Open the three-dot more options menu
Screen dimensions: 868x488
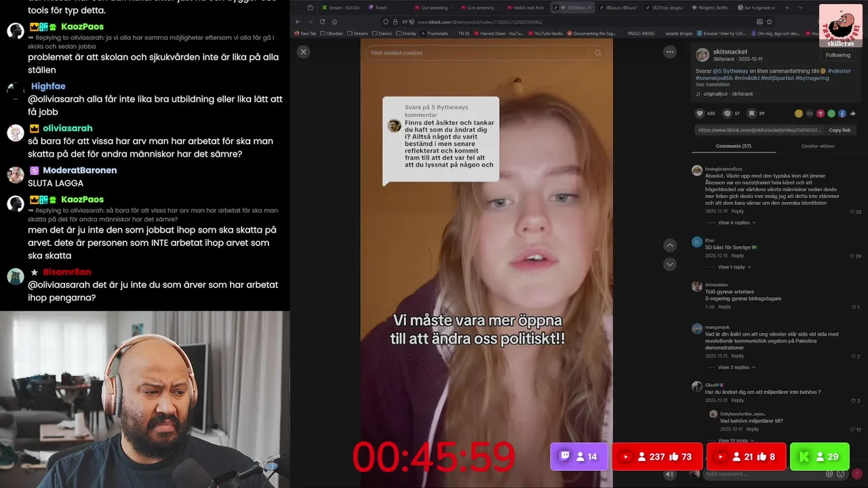pos(670,52)
